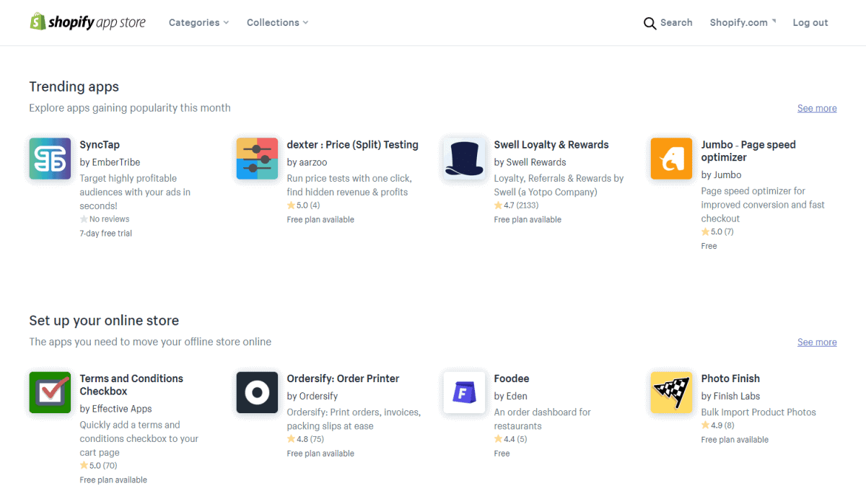866x504 pixels.
Task: See more Trending apps
Action: (x=817, y=108)
